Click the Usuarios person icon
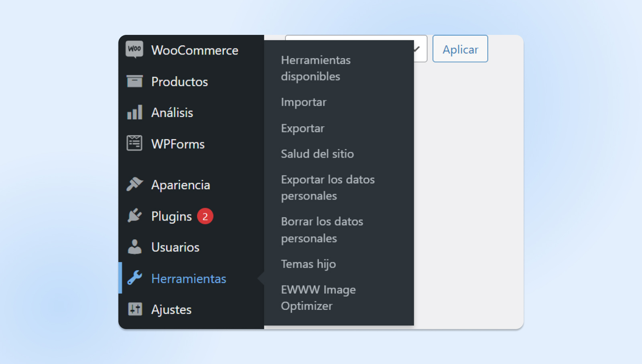Image resolution: width=642 pixels, height=364 pixels. point(134,247)
